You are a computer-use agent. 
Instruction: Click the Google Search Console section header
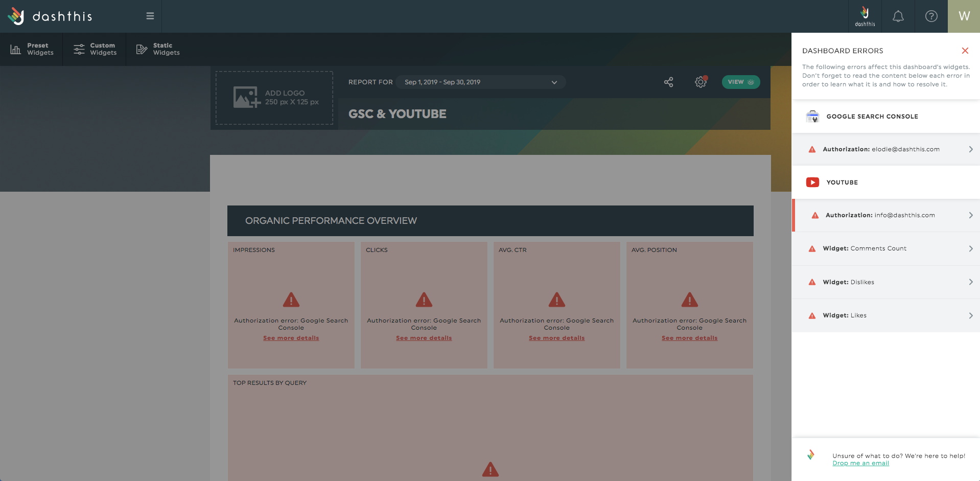coord(885,117)
